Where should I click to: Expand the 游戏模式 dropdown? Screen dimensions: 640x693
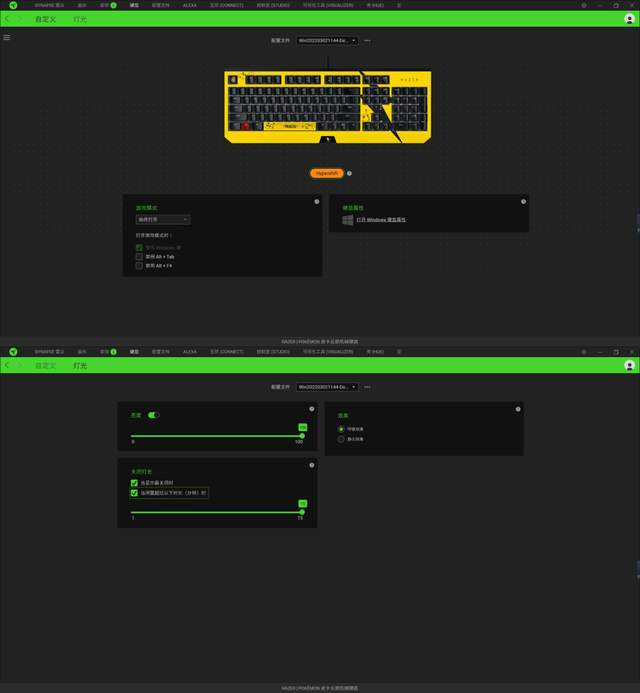coord(163,219)
